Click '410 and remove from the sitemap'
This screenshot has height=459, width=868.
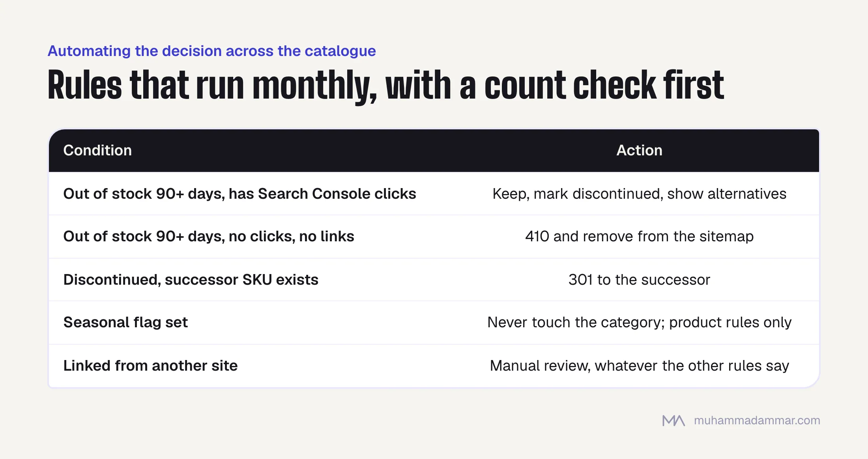coord(639,236)
